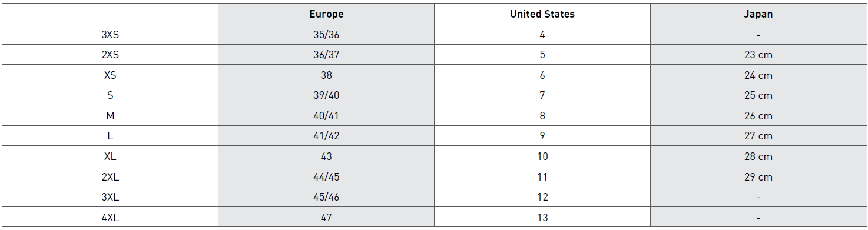Viewport: 868px width, 230px height.
Task: Click the Europe 47 cell
Action: tap(326, 217)
